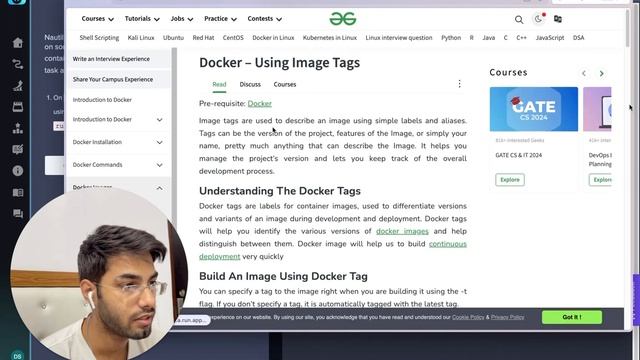Open Red Hat topic
Image resolution: width=640 pixels, height=360 pixels.
tap(203, 38)
